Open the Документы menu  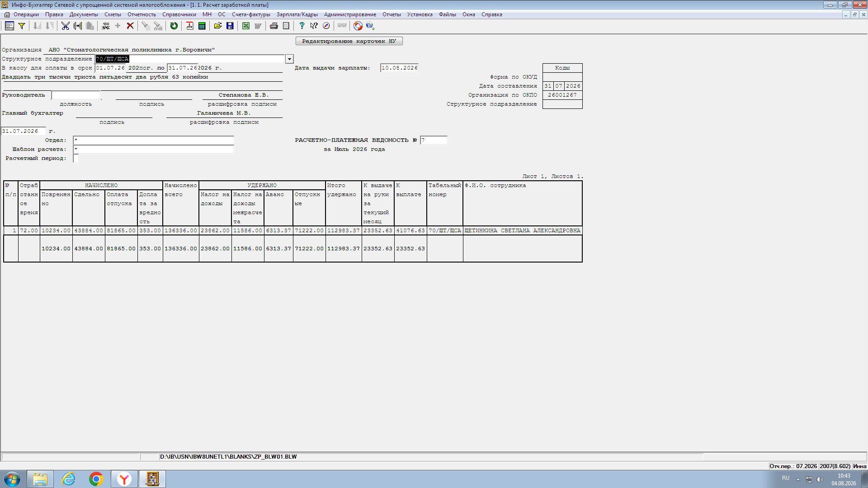pos(84,14)
